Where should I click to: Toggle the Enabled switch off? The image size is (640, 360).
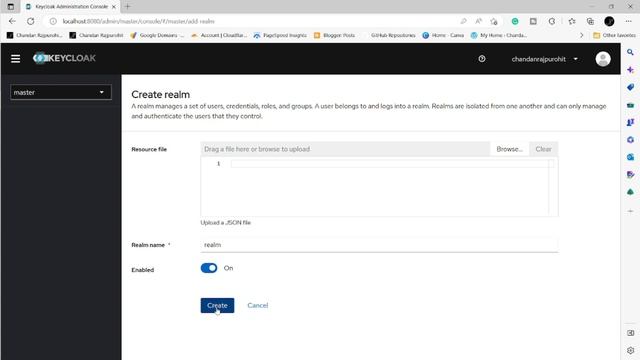coord(209,268)
